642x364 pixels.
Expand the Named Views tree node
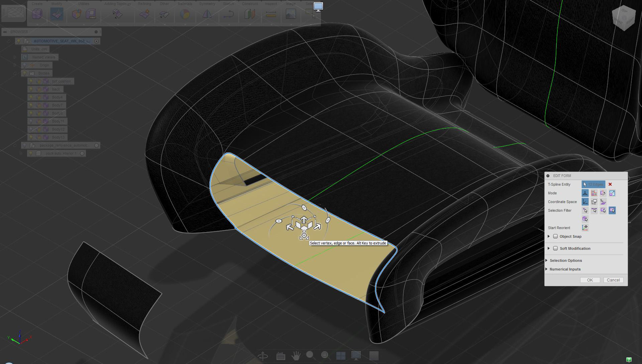15,57
